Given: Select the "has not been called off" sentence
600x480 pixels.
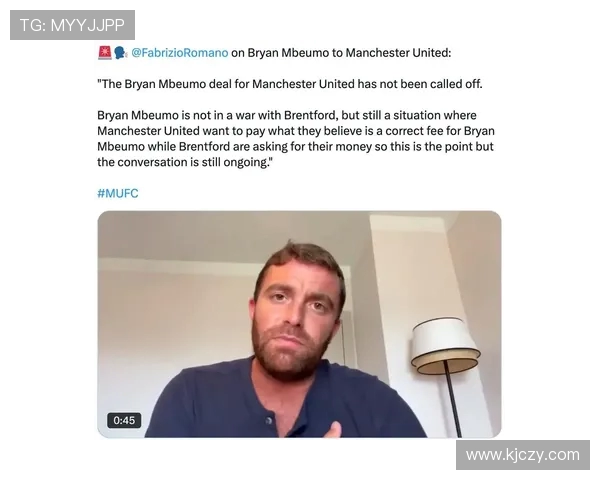Looking at the screenshot, I should (290, 84).
